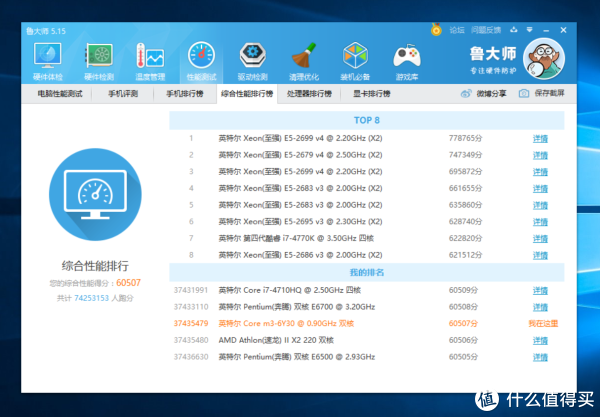Screen dimensions: 600x417
Task: Click the 我的排名 section header
Action: click(x=367, y=272)
